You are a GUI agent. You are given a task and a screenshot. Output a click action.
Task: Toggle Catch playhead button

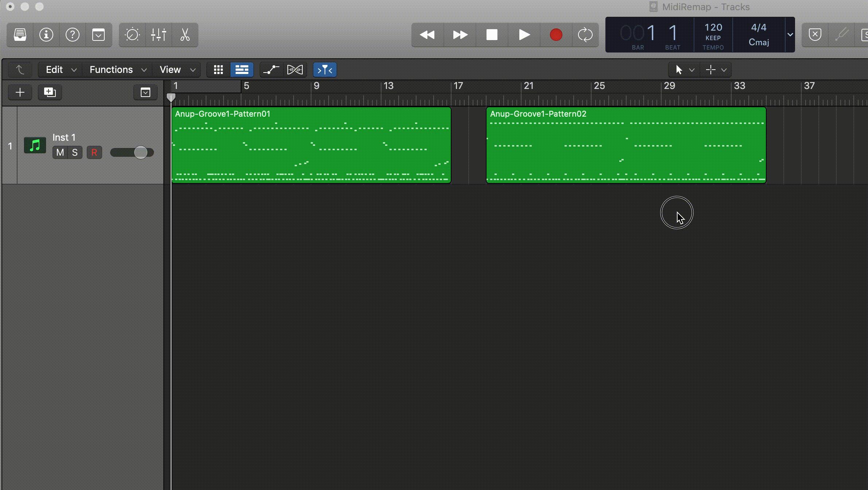coord(325,70)
